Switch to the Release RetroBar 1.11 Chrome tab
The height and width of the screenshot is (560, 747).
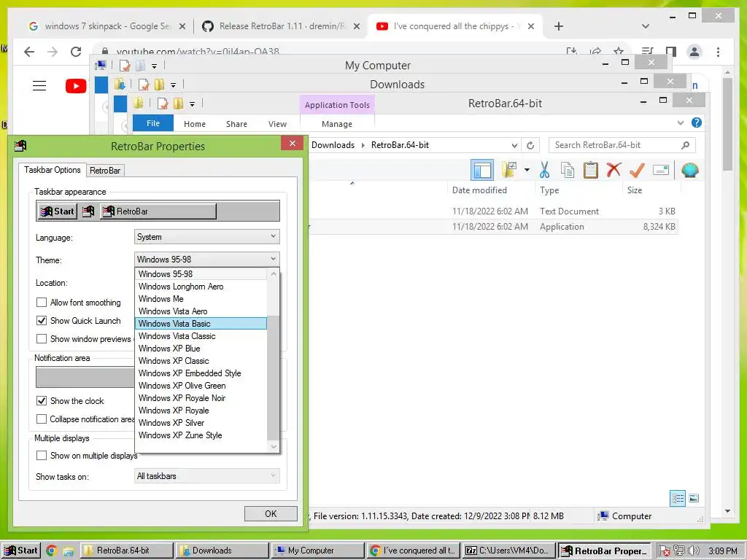281,26
